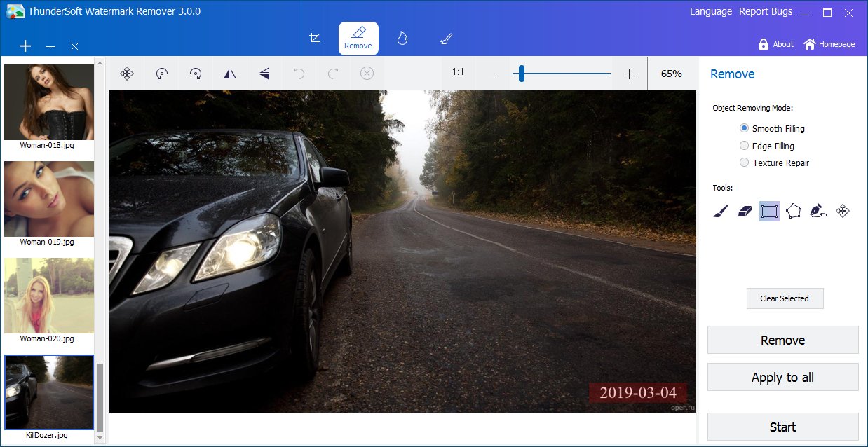Viewport: 868px width, 447px height.
Task: Select the Woman-019.jpg thumbnail
Action: coord(49,199)
